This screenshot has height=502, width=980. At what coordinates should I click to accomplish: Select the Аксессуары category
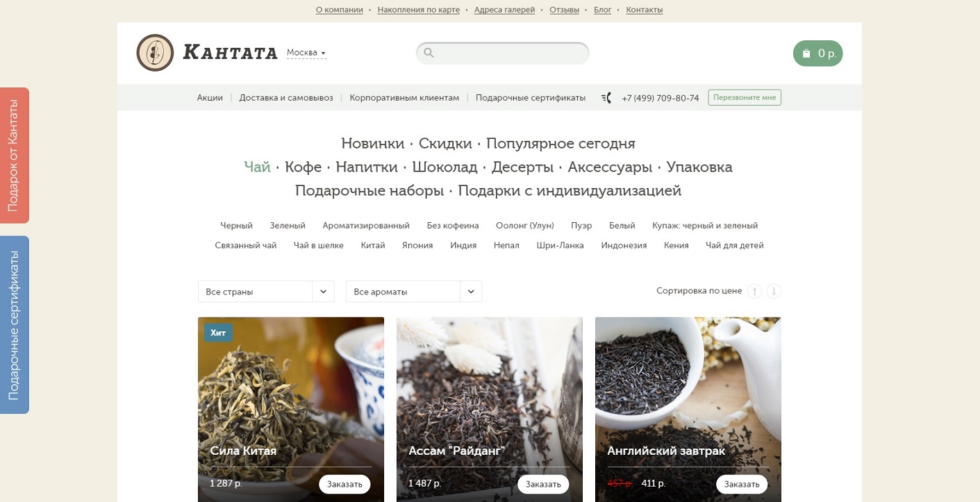point(610,167)
